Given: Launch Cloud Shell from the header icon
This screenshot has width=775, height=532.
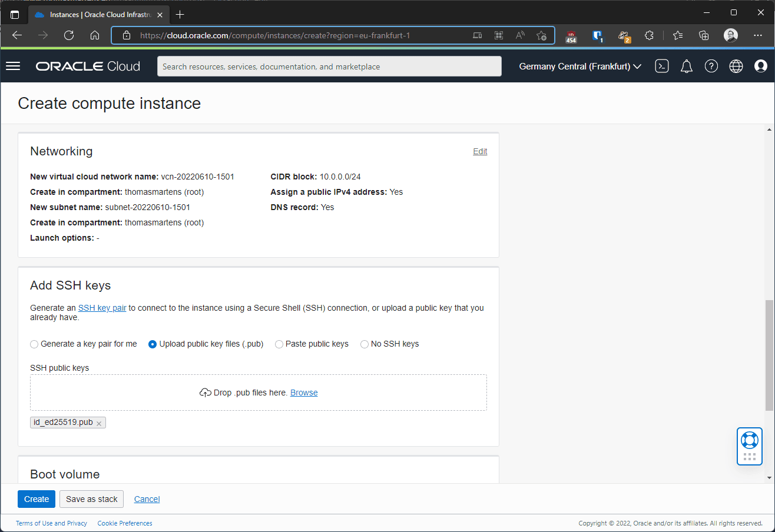Looking at the screenshot, I should [662, 66].
